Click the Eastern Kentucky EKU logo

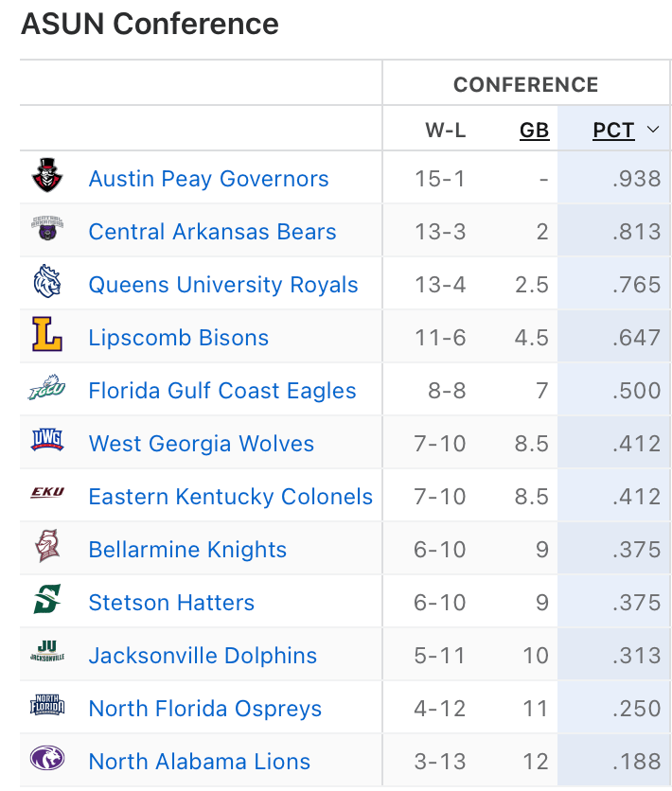pyautogui.click(x=47, y=493)
